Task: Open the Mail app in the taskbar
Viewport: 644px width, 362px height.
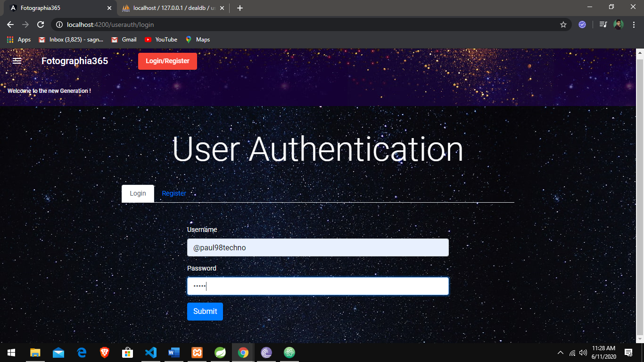Action: pyautogui.click(x=58, y=353)
